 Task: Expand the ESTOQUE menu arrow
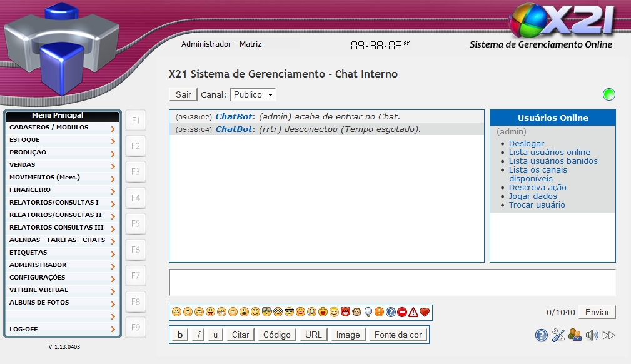point(113,141)
